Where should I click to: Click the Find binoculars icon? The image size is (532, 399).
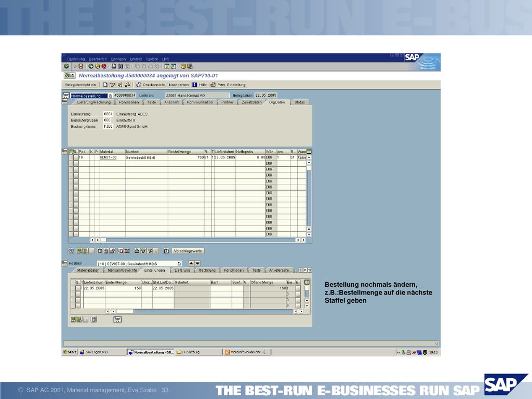point(121,66)
